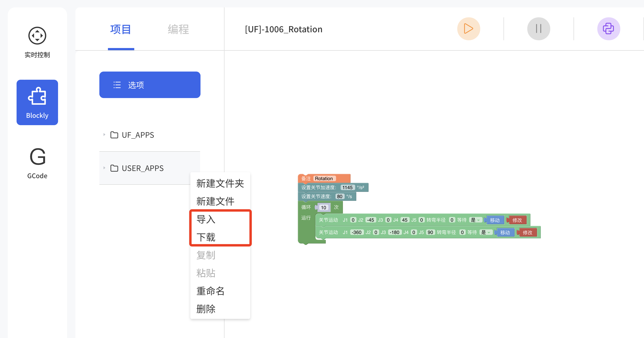Run the program with the play icon
644x338 pixels.
(x=468, y=29)
